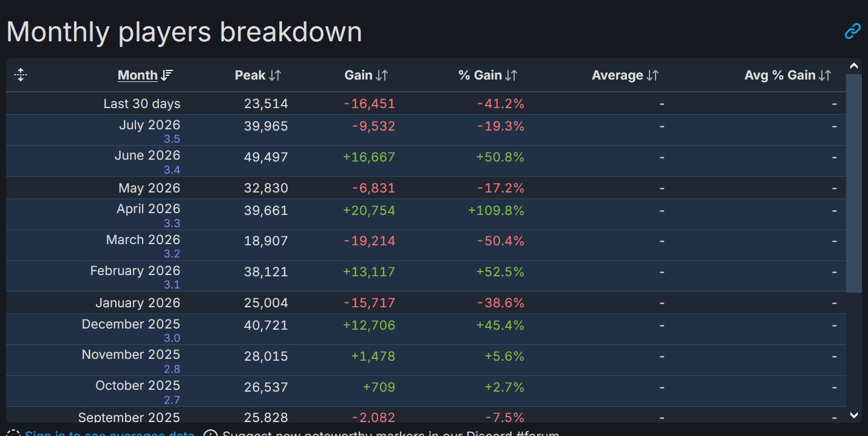Click the scrollbar down arrow
This screenshot has height=436, width=868.
coord(854,415)
